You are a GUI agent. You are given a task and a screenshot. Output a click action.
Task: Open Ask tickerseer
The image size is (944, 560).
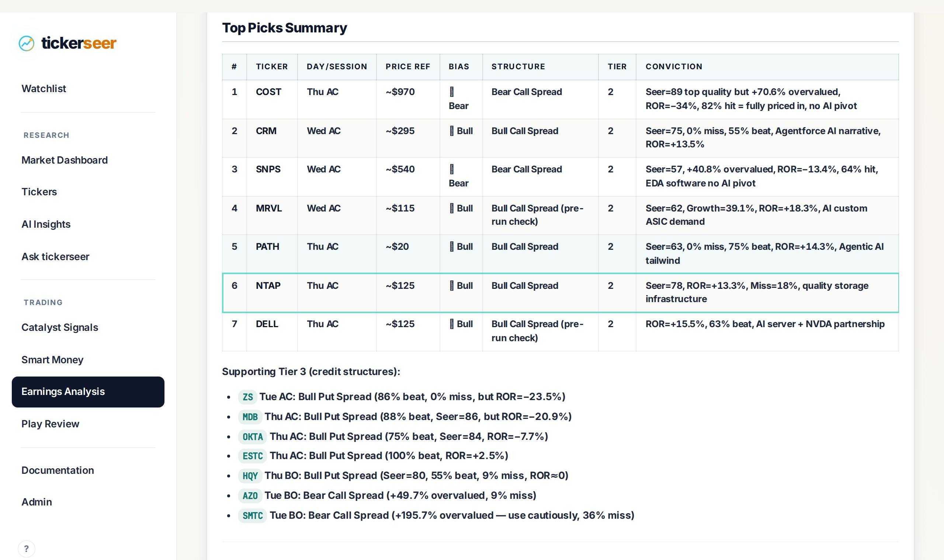(56, 256)
